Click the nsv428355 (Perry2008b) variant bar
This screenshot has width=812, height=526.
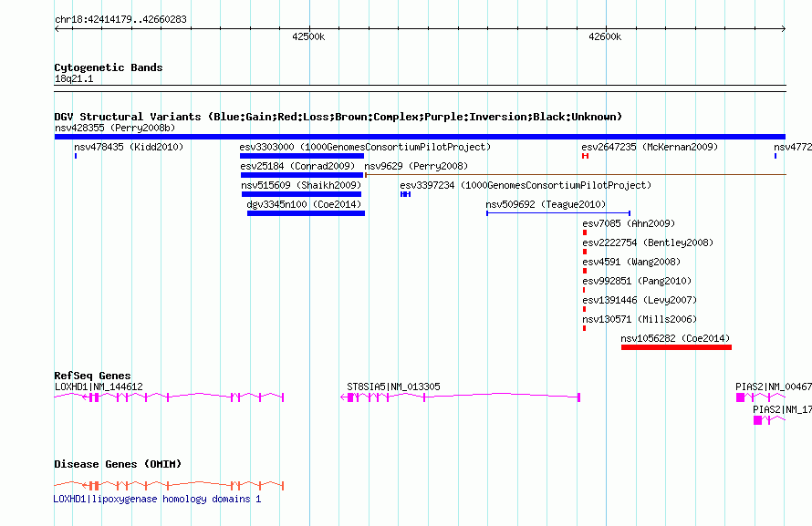(420, 137)
